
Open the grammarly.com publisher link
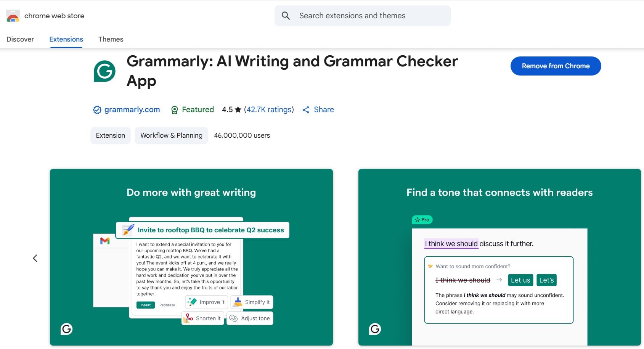(x=132, y=109)
